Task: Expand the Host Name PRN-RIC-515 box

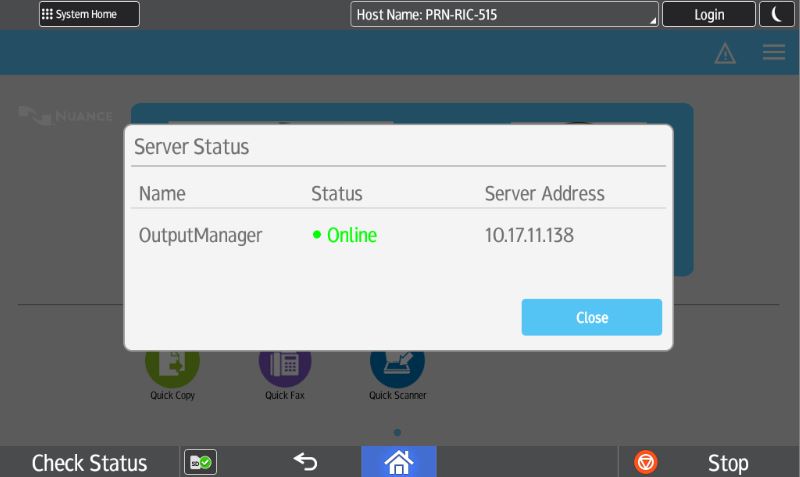Action: (504, 15)
